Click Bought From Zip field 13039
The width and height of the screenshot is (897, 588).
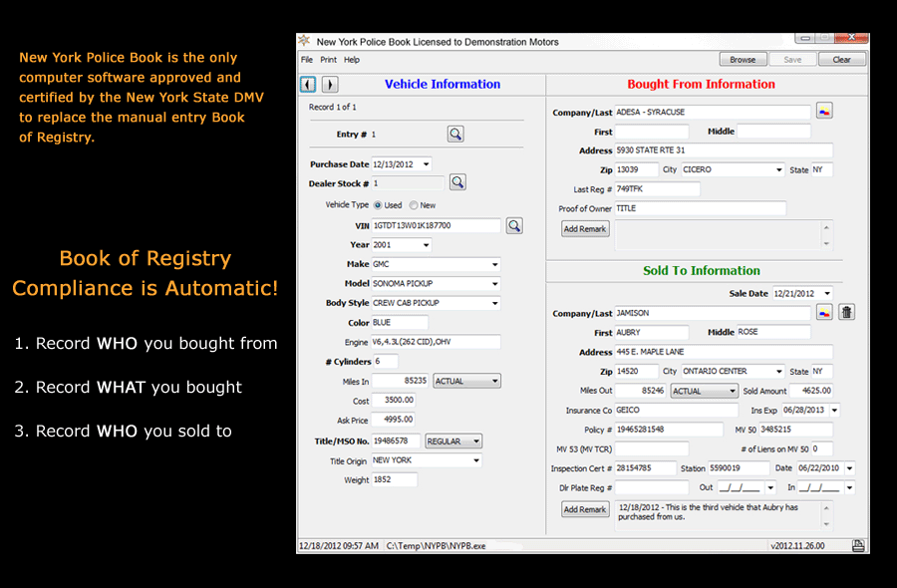(x=637, y=169)
